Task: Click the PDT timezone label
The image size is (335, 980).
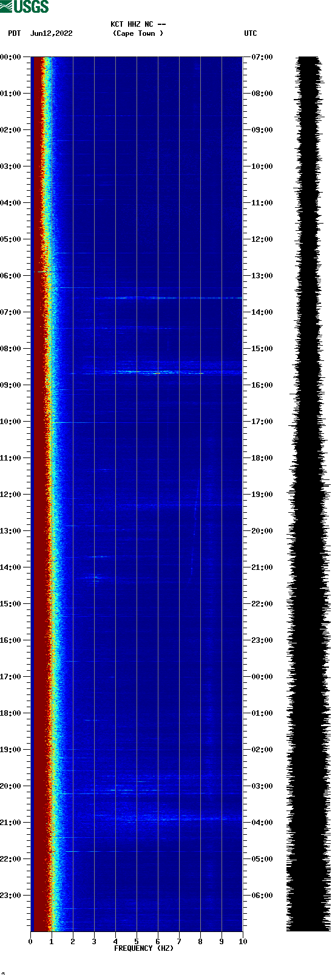Action: (14, 33)
